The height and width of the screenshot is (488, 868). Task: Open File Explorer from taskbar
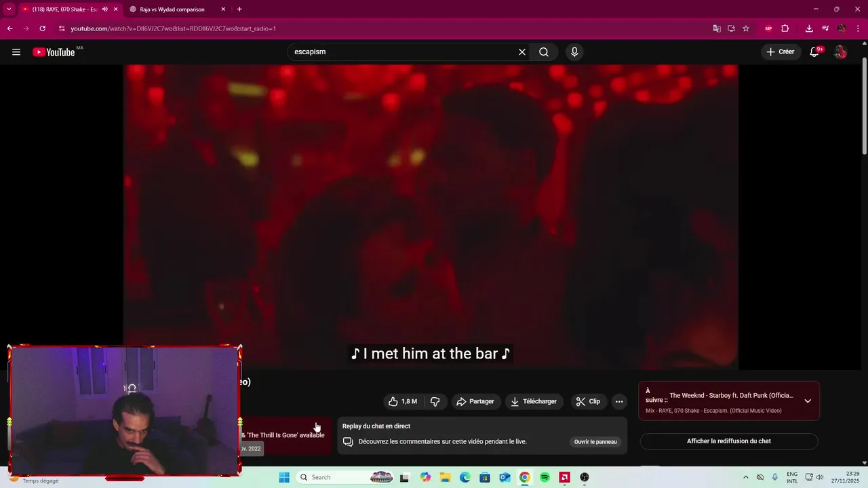[x=446, y=477]
